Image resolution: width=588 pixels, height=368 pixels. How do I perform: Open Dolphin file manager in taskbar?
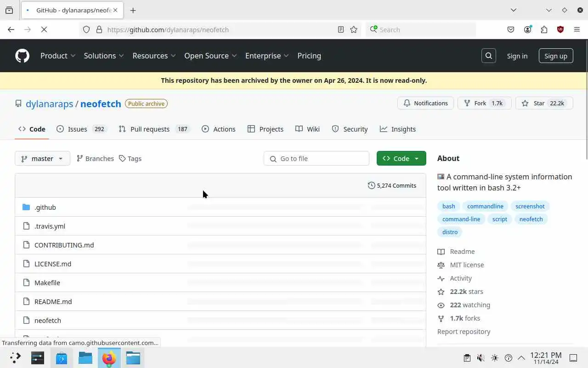(x=85, y=357)
